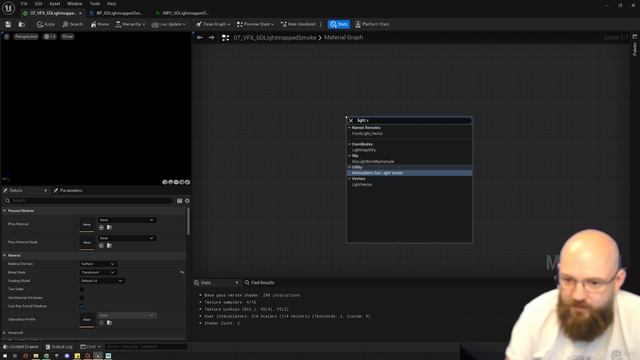The width and height of the screenshot is (640, 360).
Task: Collapse the Named Reroutes category
Action: coord(349,128)
